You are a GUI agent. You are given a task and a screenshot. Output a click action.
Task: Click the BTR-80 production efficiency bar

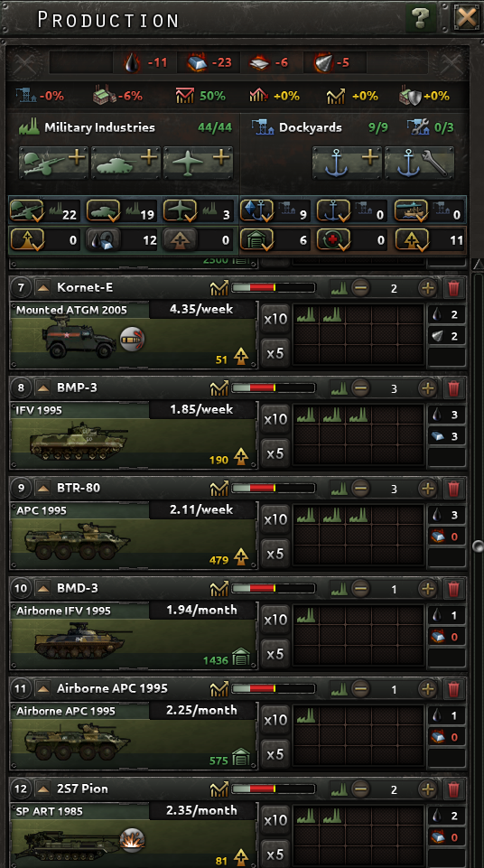[274, 489]
